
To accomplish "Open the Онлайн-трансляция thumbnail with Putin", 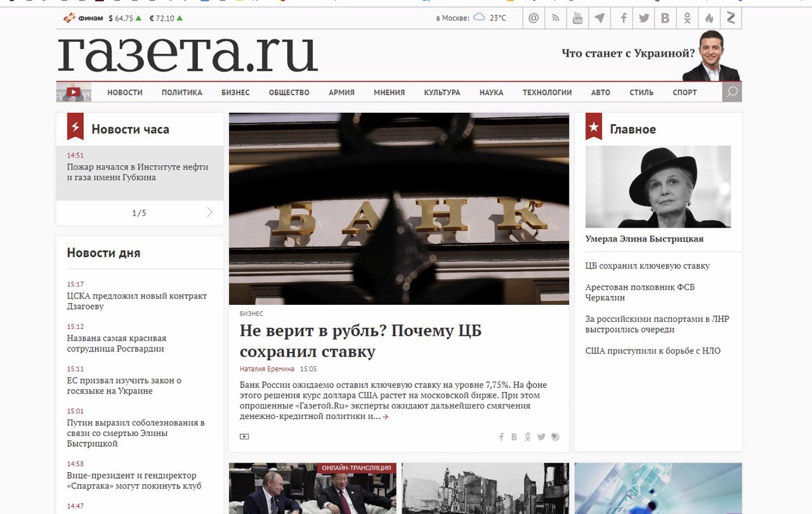I will (313, 489).
